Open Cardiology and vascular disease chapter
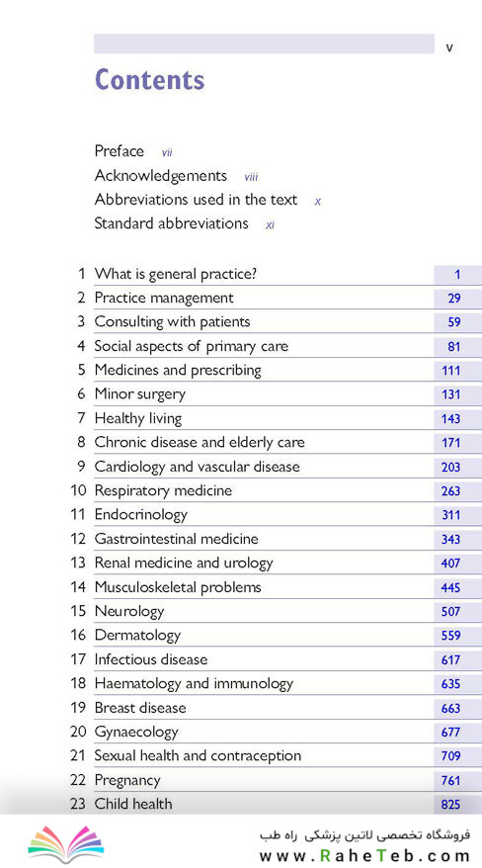The height and width of the screenshot is (868, 482). 197,467
